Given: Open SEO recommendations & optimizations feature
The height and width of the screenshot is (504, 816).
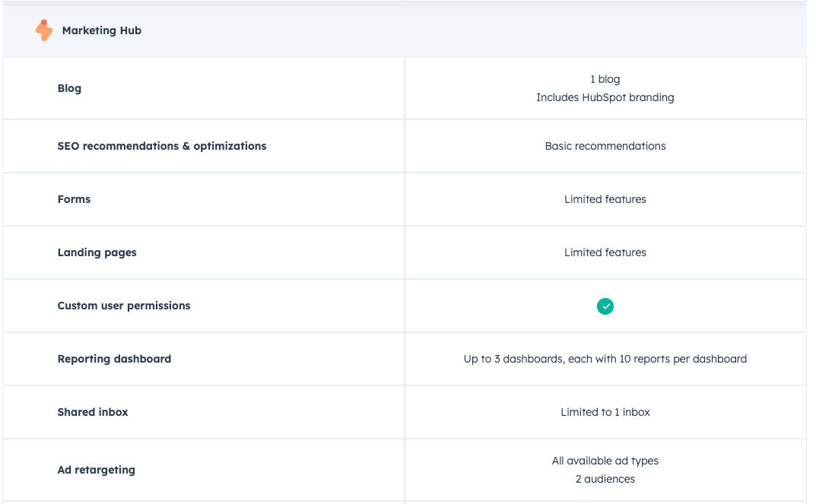Looking at the screenshot, I should point(162,146).
